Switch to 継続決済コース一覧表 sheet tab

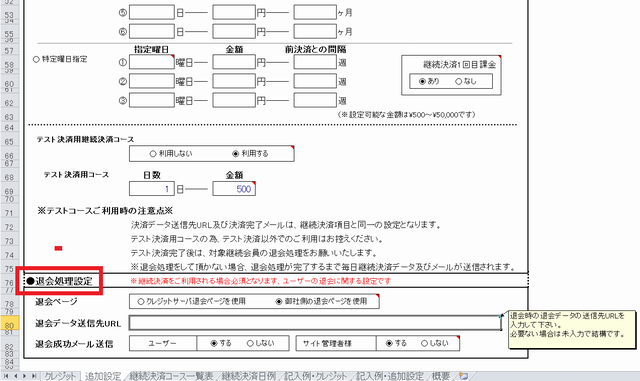171,376
